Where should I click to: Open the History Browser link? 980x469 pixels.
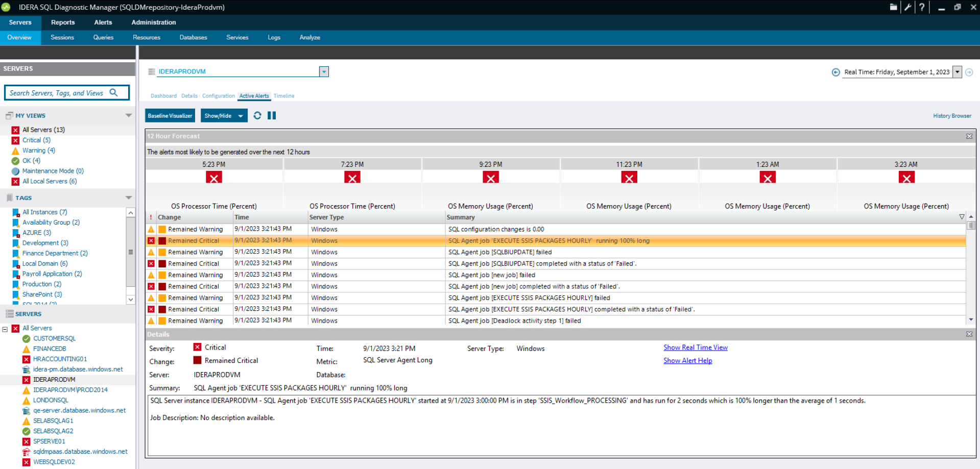point(952,116)
